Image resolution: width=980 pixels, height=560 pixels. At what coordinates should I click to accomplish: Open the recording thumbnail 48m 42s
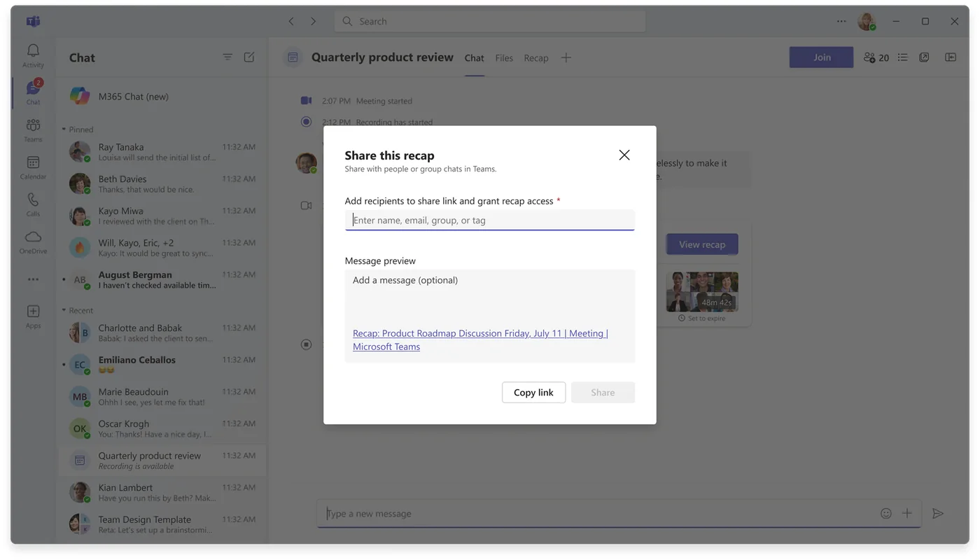pos(702,291)
